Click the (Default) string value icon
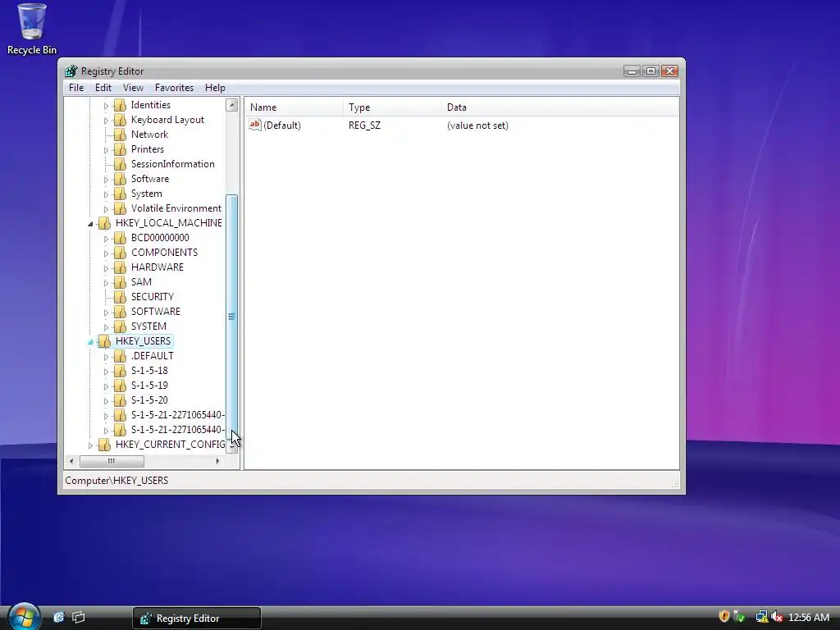 click(x=255, y=125)
